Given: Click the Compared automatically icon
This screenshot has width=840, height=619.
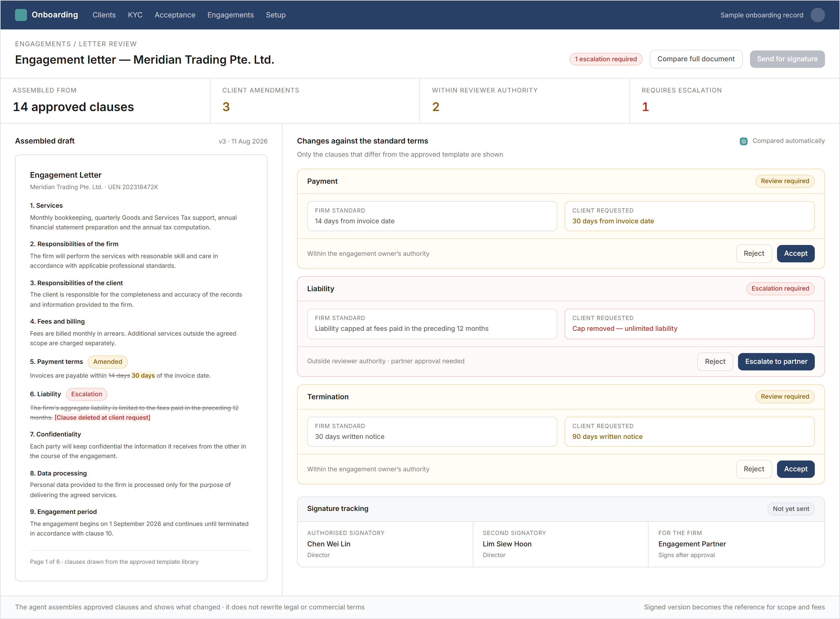Looking at the screenshot, I should [743, 141].
